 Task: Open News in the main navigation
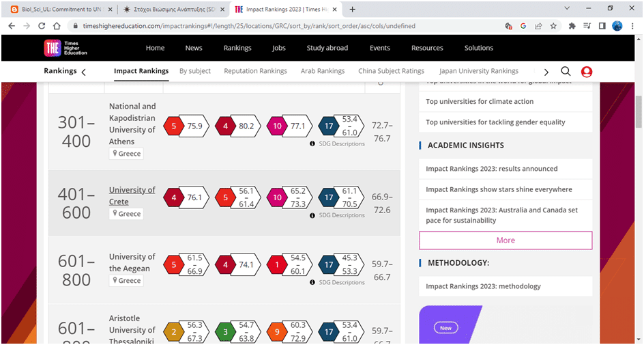[194, 48]
